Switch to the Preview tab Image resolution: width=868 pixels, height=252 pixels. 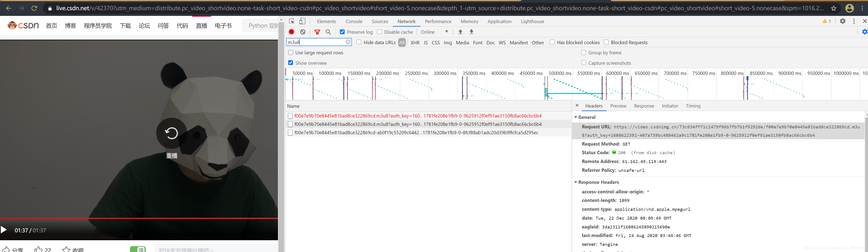tap(618, 106)
